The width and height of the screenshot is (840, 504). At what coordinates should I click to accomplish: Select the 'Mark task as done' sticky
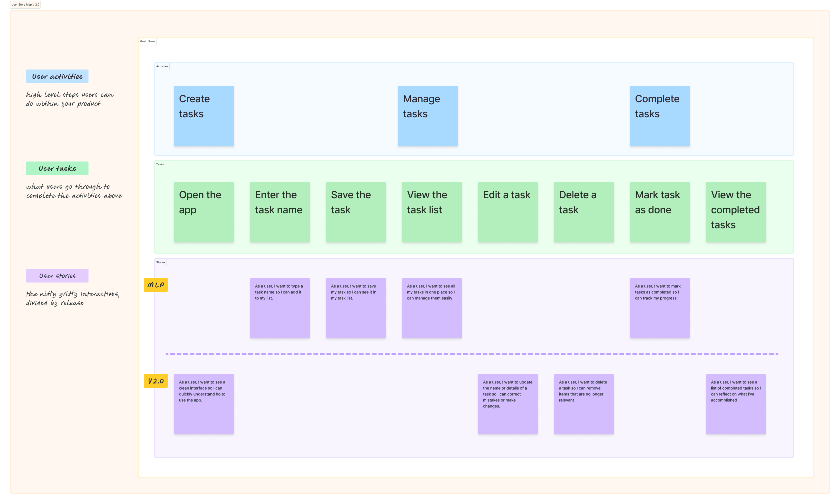click(660, 212)
